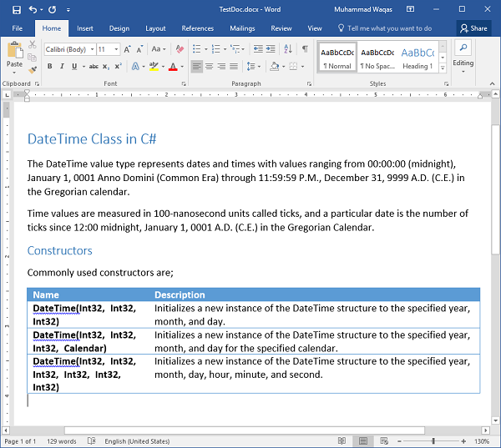Open the Insert ribbon tab
This screenshot has height=448, width=501.
coord(85,28)
